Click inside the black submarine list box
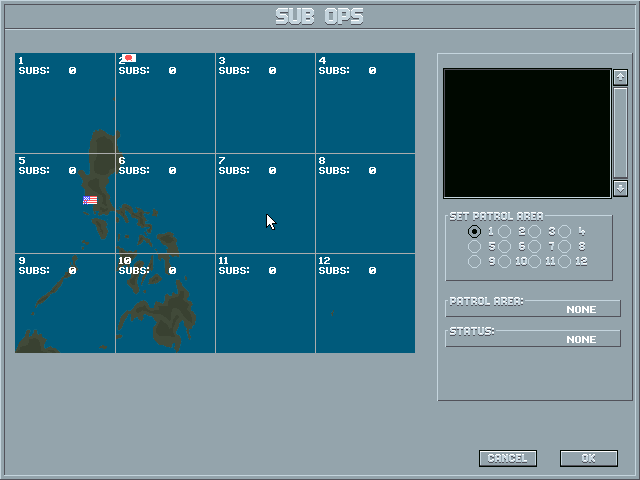 coord(527,133)
